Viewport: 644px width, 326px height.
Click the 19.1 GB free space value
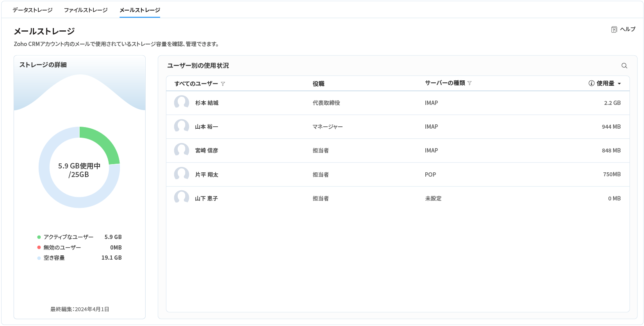tap(112, 258)
